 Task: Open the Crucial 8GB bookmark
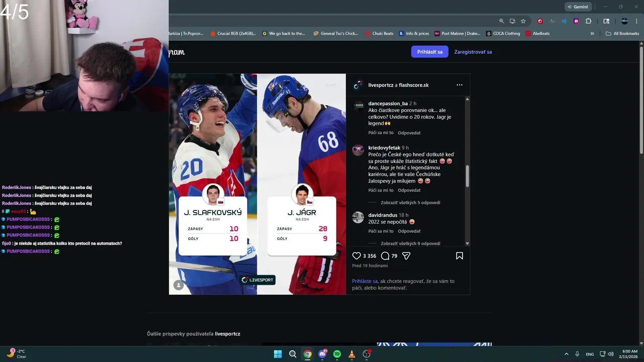click(x=233, y=34)
